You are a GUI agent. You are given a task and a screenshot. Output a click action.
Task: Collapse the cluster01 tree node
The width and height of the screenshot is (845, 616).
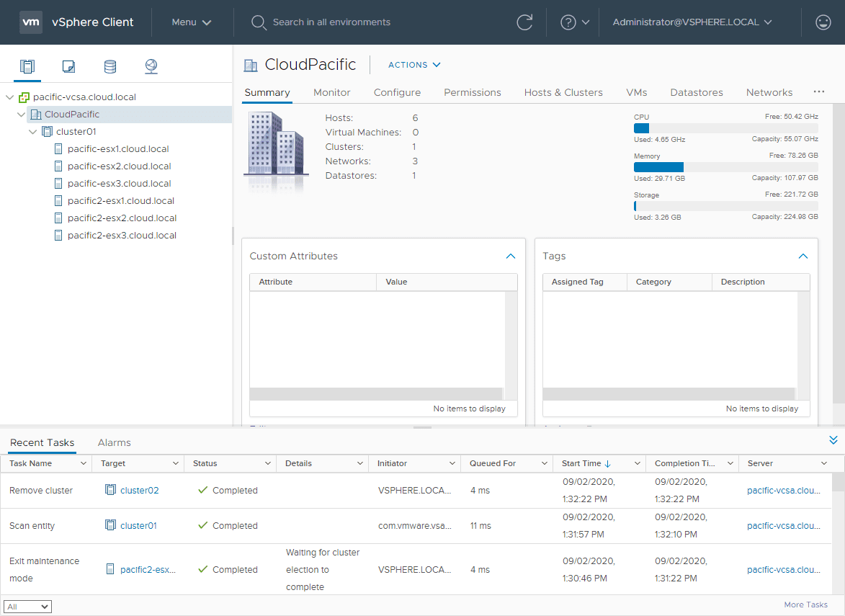click(33, 132)
